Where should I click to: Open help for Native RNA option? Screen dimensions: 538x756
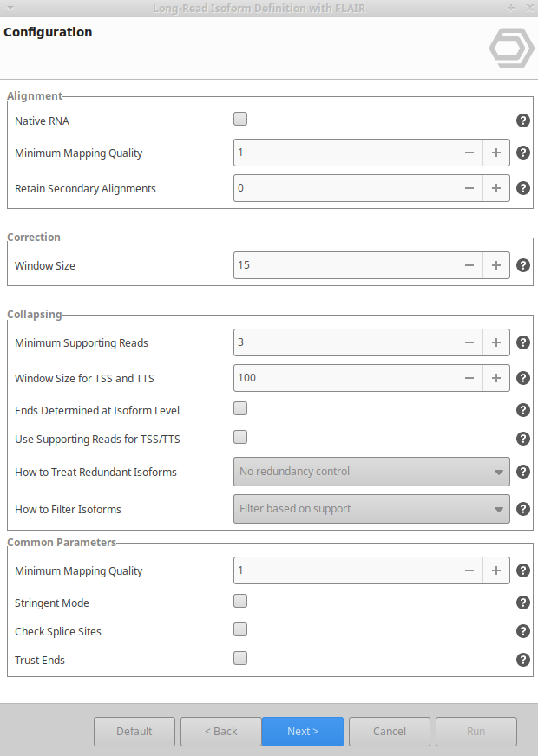(x=523, y=121)
